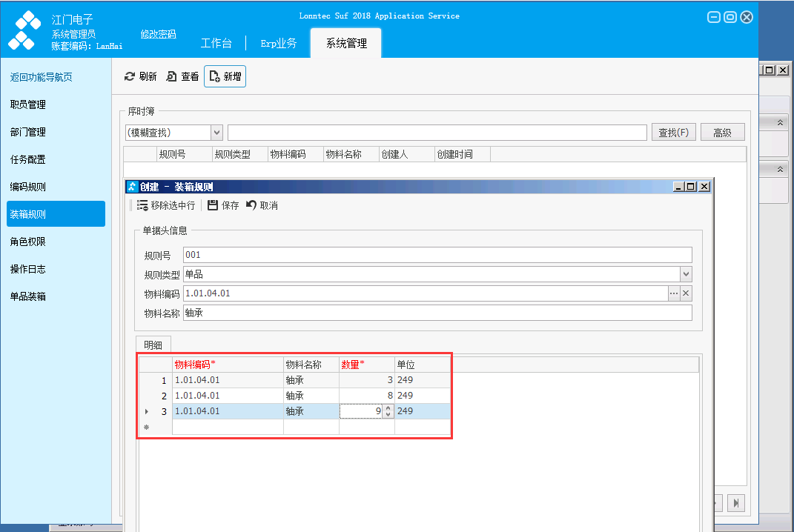Select the 明细 detail tab
The image size is (794, 532).
pyautogui.click(x=153, y=345)
